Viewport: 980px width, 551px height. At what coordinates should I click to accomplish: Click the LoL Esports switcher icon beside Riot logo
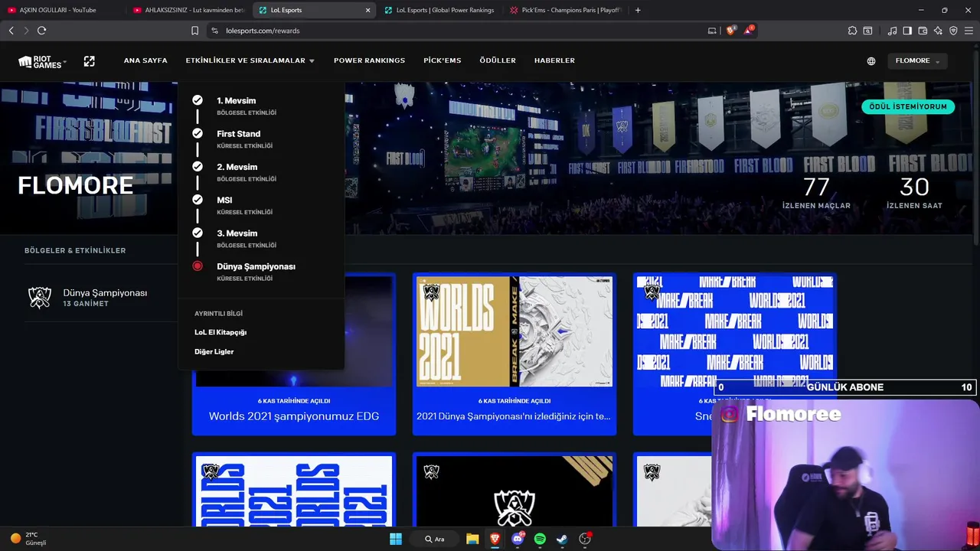pos(90,61)
